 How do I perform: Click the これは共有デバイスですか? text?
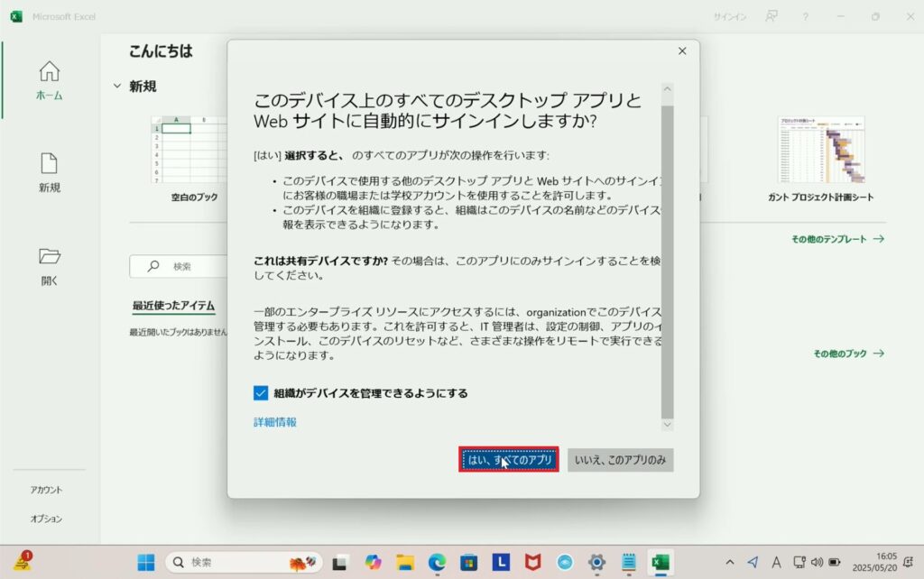[320, 261]
